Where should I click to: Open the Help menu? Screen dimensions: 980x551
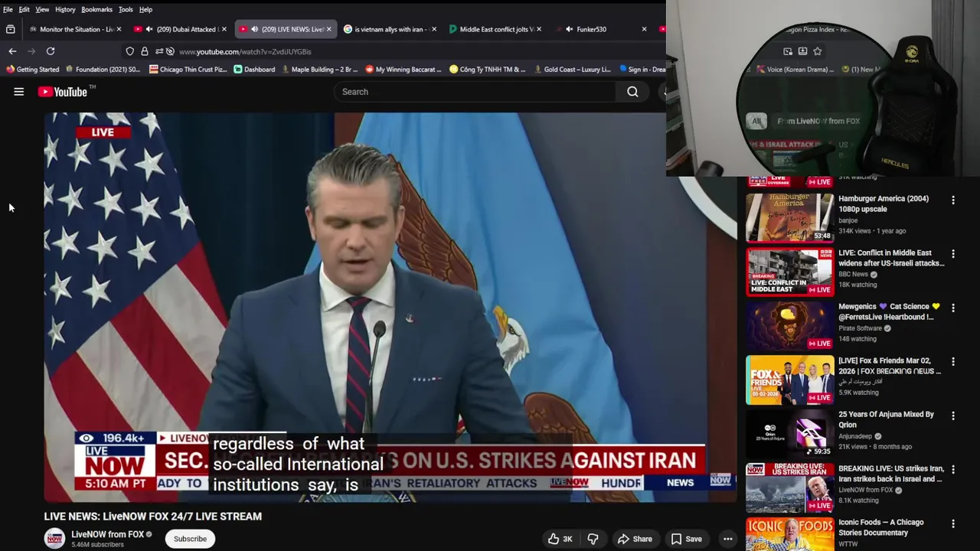pyautogui.click(x=145, y=9)
